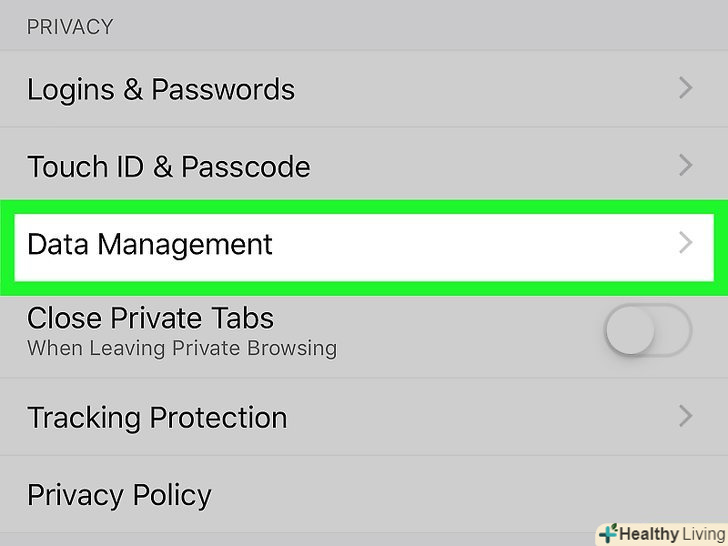The width and height of the screenshot is (728, 546).
Task: Open Touch ID & Passcode settings
Action: pyautogui.click(x=168, y=166)
